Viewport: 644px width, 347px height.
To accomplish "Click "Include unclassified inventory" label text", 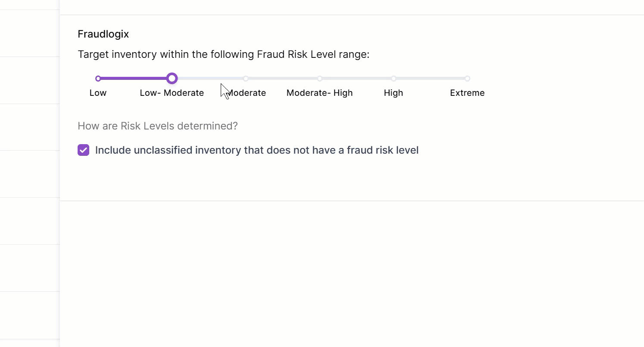I will tap(257, 150).
